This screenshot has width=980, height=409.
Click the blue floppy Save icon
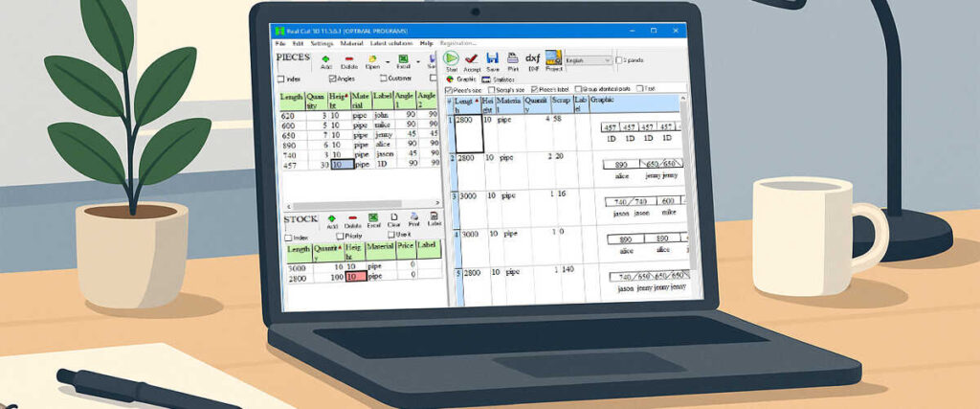pos(493,58)
